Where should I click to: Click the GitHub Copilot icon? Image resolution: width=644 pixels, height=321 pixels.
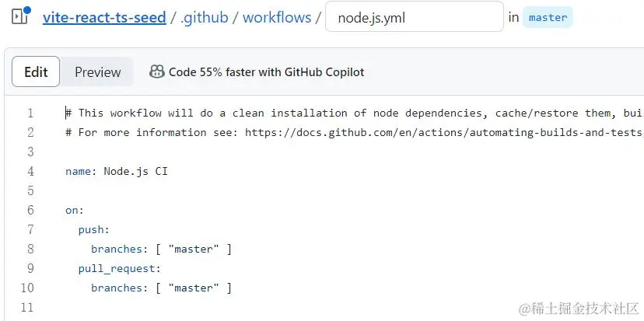(x=156, y=72)
